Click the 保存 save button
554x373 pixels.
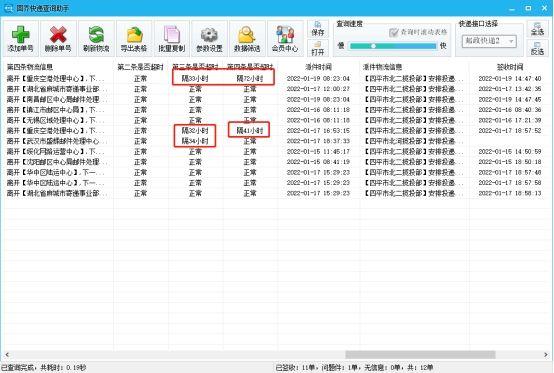click(x=318, y=29)
